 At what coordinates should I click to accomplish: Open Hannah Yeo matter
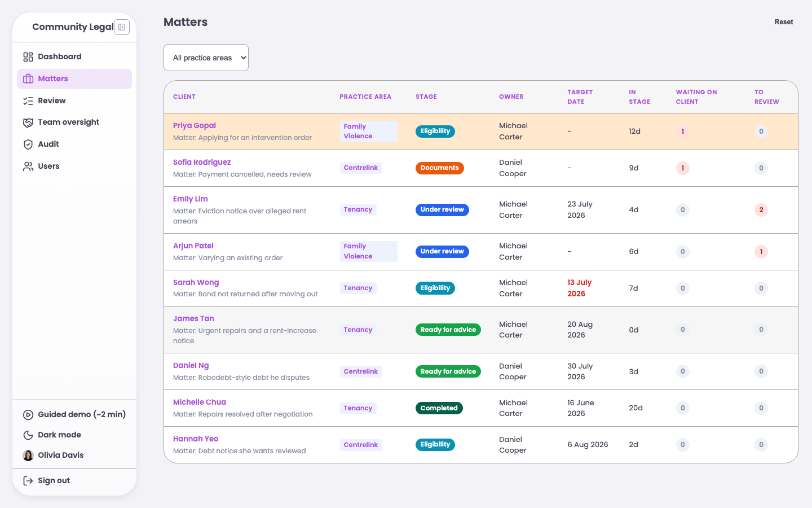(196, 439)
